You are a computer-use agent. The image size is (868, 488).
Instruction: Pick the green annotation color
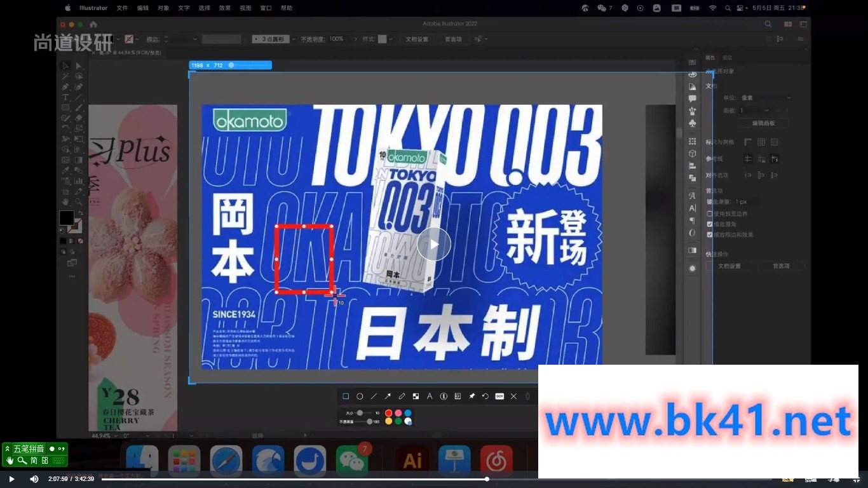pyautogui.click(x=398, y=421)
